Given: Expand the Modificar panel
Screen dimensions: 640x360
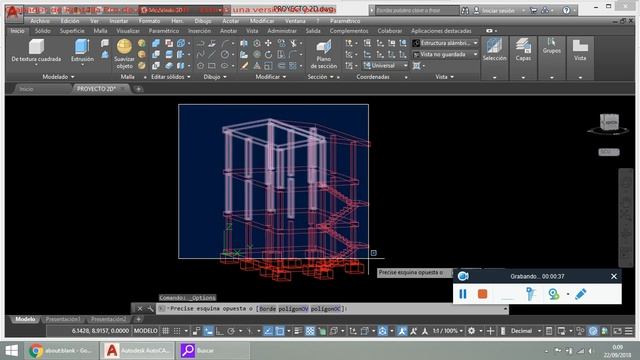Looking at the screenshot, I should point(271,77).
